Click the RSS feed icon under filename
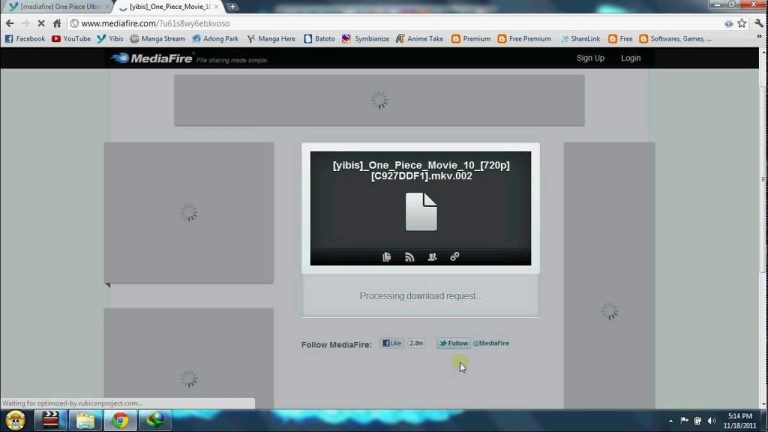Viewport: 768px width, 432px height. 409,257
